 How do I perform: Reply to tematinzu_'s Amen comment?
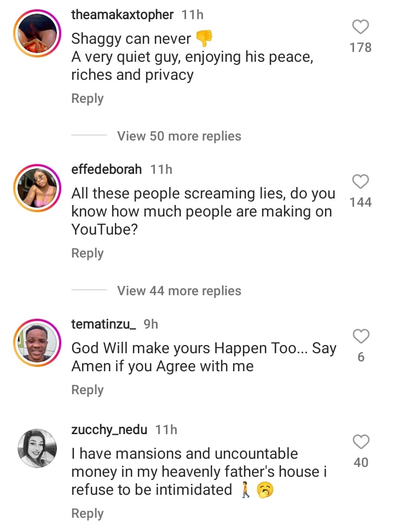tap(88, 390)
